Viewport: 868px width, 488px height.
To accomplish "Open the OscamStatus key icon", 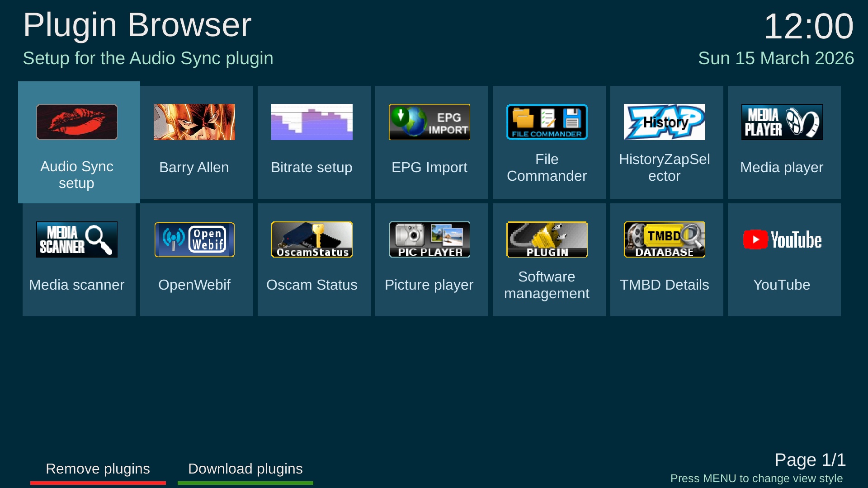I will click(x=312, y=239).
